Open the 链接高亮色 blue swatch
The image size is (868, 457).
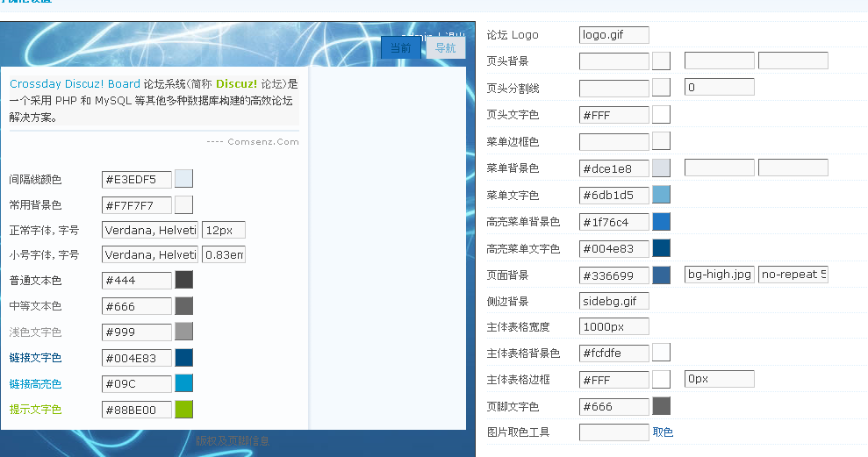pos(183,382)
